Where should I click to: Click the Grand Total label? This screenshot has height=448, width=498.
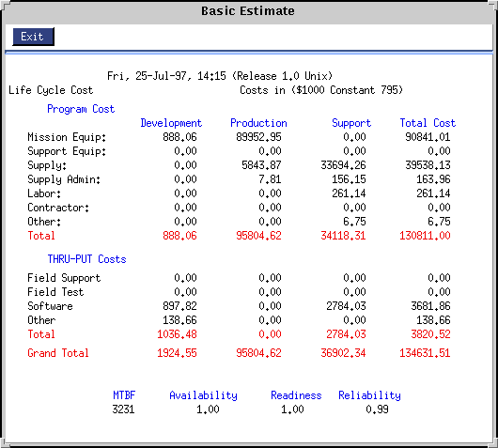click(58, 353)
